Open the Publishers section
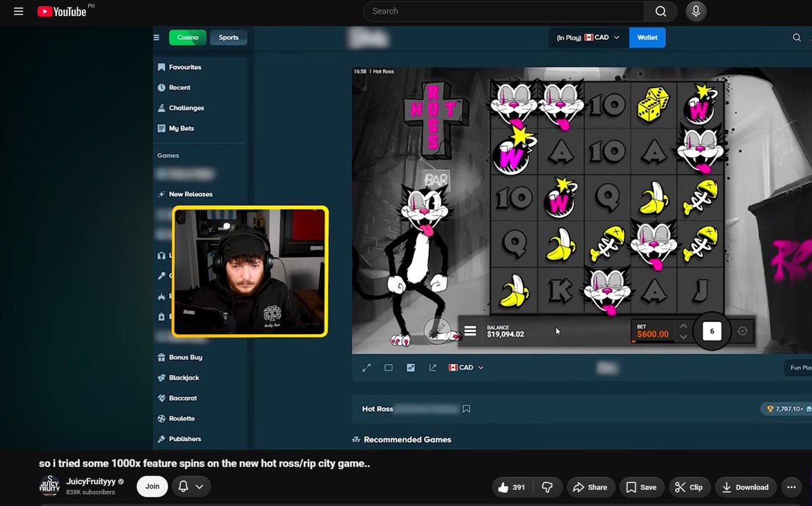 coord(179,438)
